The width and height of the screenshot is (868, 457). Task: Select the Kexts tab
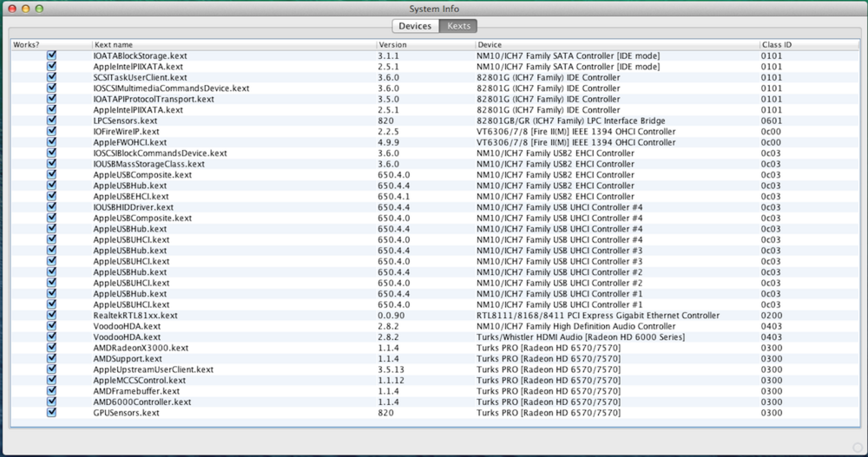point(458,26)
